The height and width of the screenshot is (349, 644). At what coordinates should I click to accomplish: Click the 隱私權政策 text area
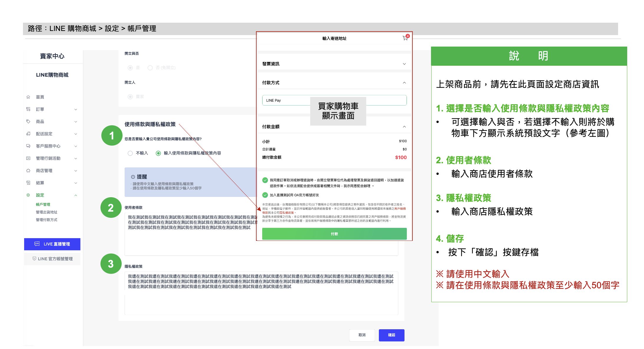(x=261, y=293)
